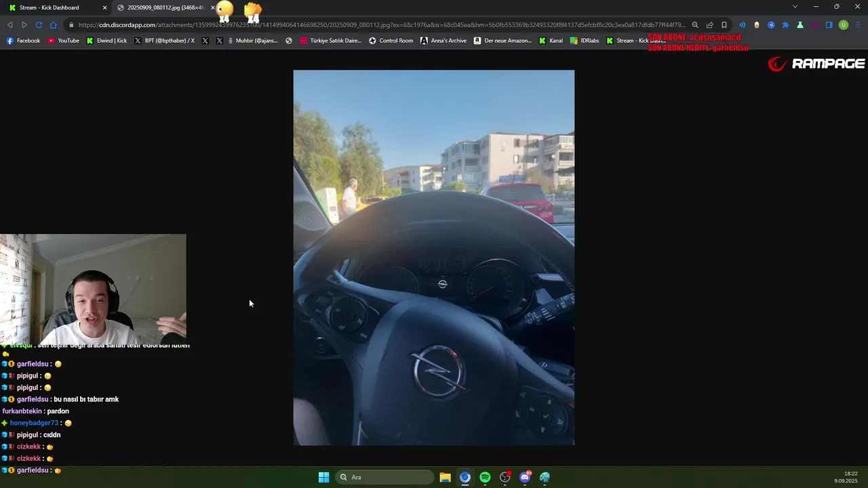Open the Anna's Archive bookmark
868x488 pixels.
[443, 41]
